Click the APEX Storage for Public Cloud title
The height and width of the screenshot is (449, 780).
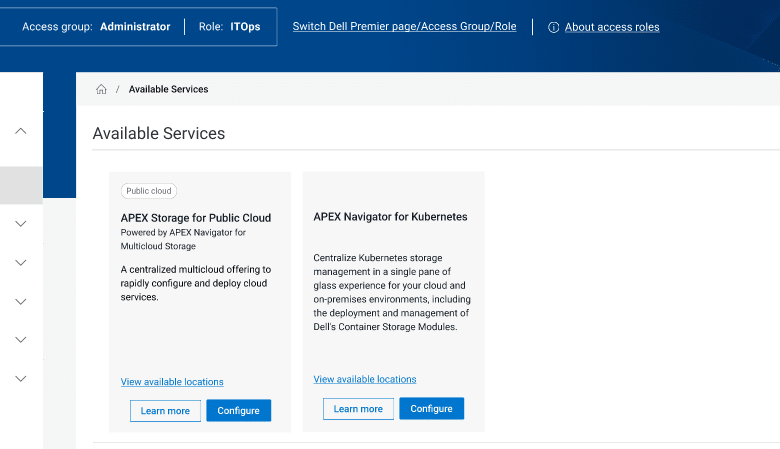click(x=195, y=218)
